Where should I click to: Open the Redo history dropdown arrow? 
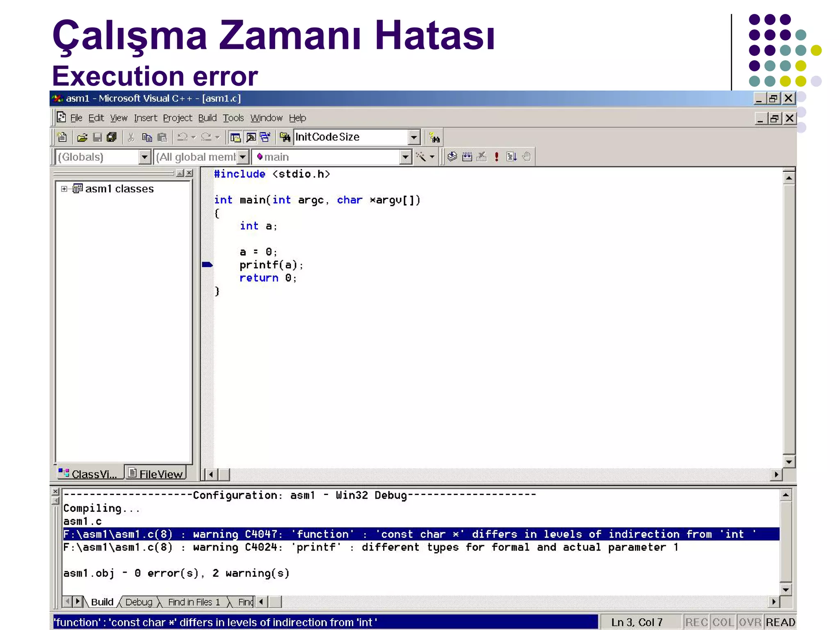pyautogui.click(x=217, y=137)
